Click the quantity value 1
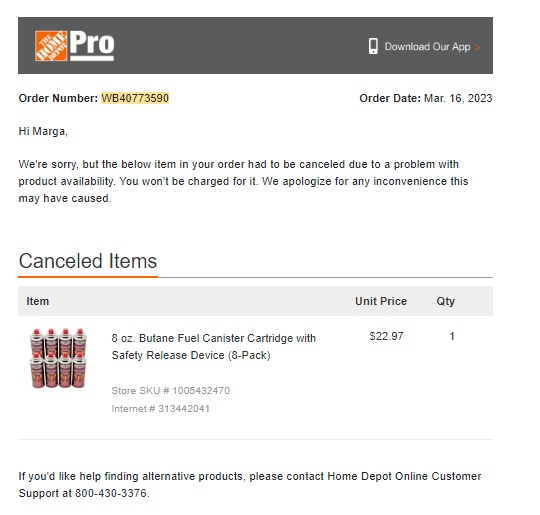This screenshot has height=515, width=540. [452, 336]
